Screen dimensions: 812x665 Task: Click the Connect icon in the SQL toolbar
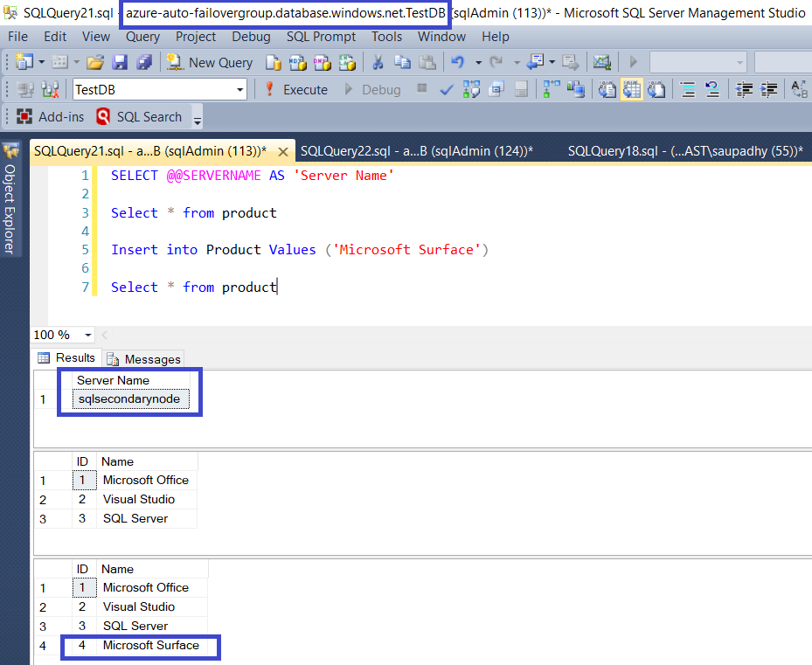tap(24, 90)
